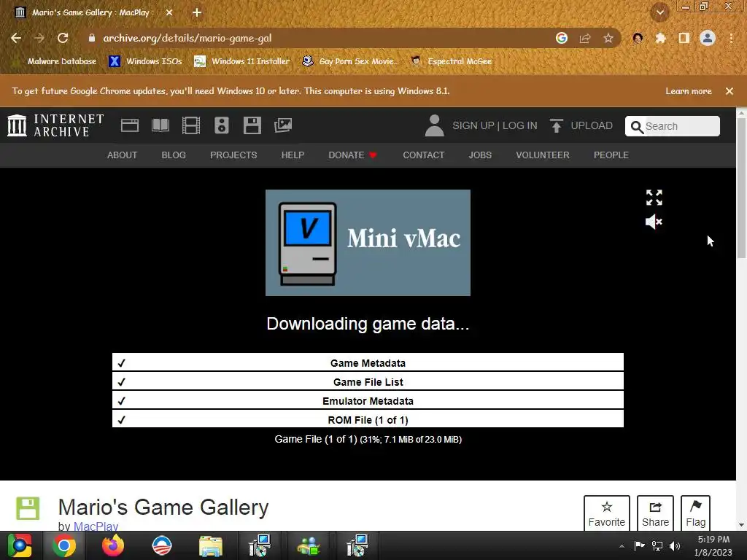Open Malware Database bookmark
This screenshot has width=747, height=560.
tap(54, 61)
